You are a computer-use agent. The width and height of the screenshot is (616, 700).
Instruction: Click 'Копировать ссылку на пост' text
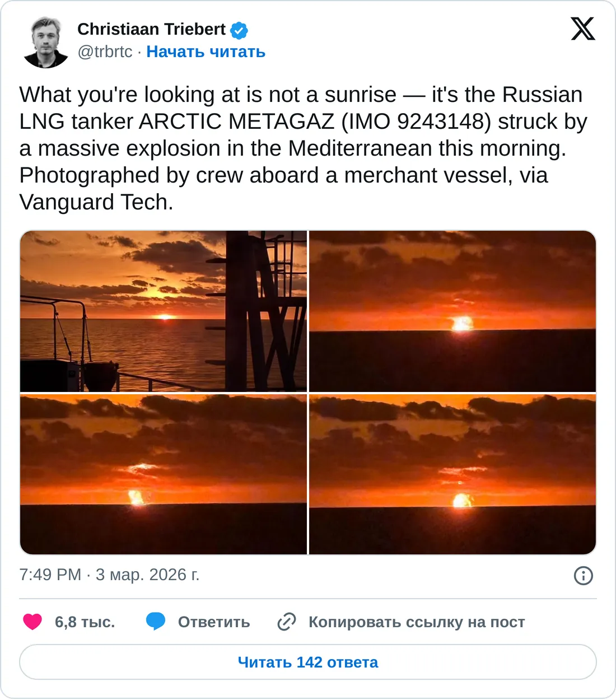tap(417, 622)
